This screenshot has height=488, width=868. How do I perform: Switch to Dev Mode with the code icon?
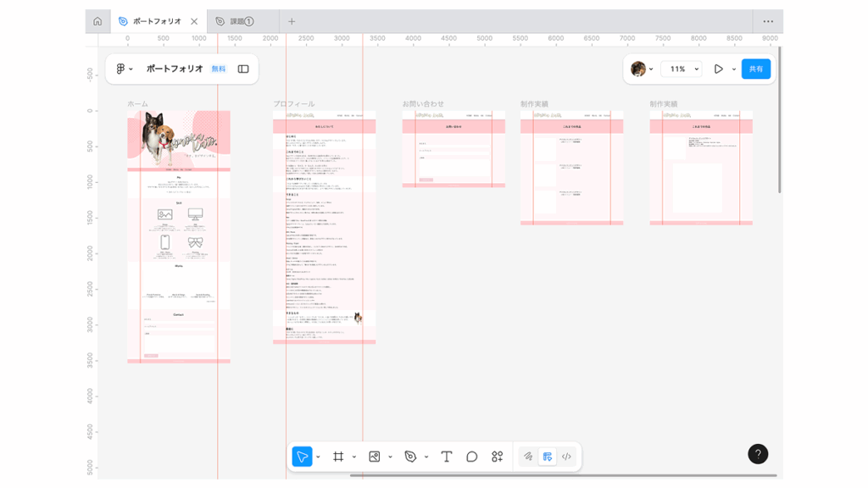click(x=566, y=457)
